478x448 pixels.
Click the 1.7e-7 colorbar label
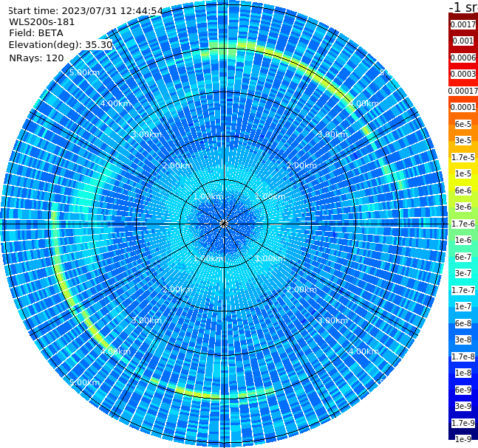tap(463, 290)
